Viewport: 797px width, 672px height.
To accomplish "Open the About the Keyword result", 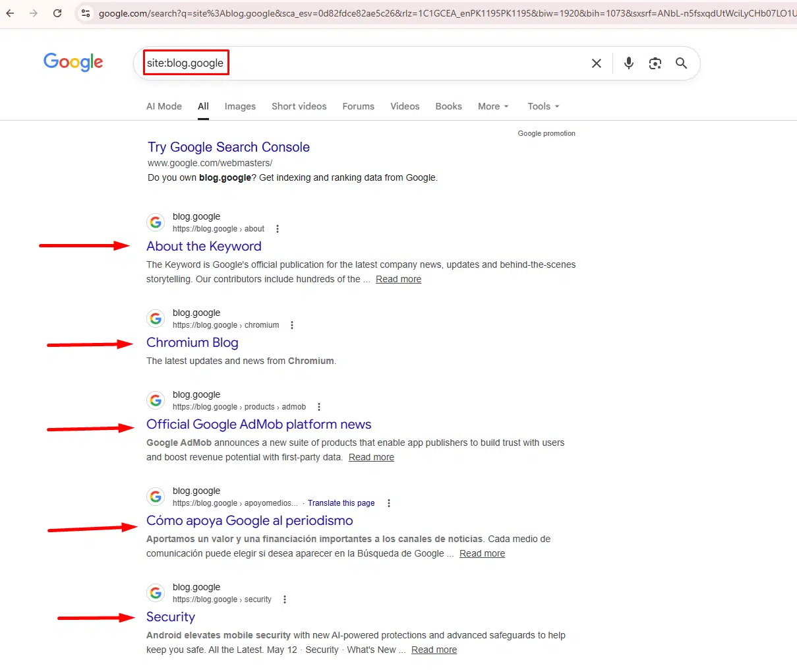I will (204, 246).
